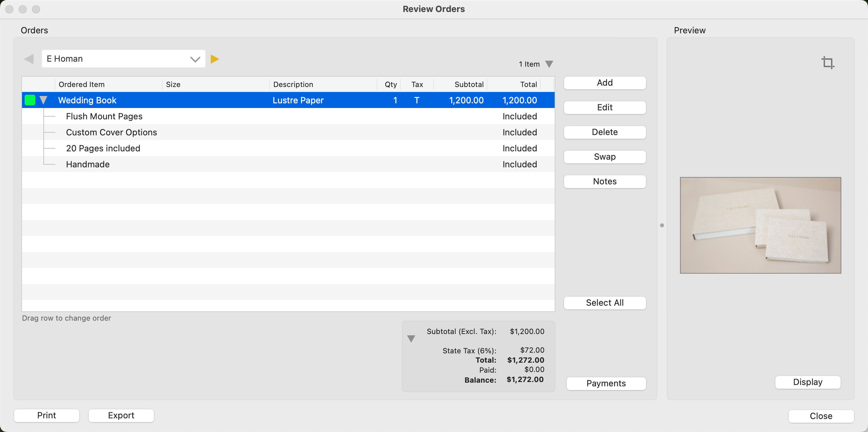Click the Swap button

tap(605, 157)
